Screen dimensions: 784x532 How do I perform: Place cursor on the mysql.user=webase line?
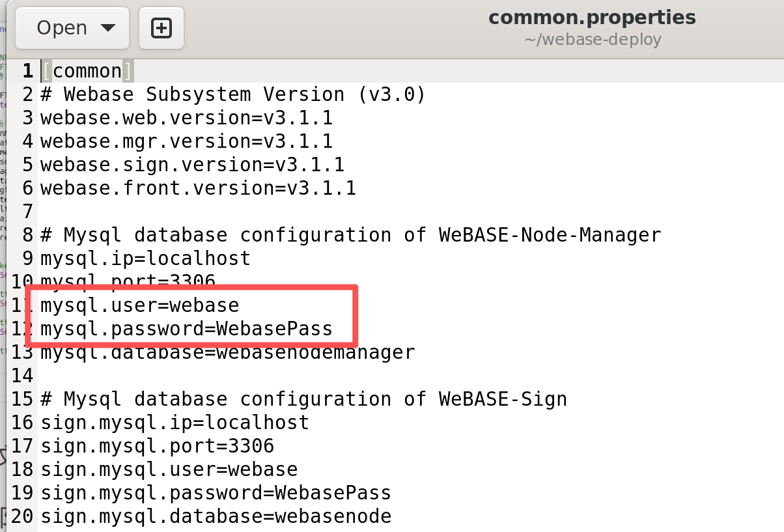point(140,305)
